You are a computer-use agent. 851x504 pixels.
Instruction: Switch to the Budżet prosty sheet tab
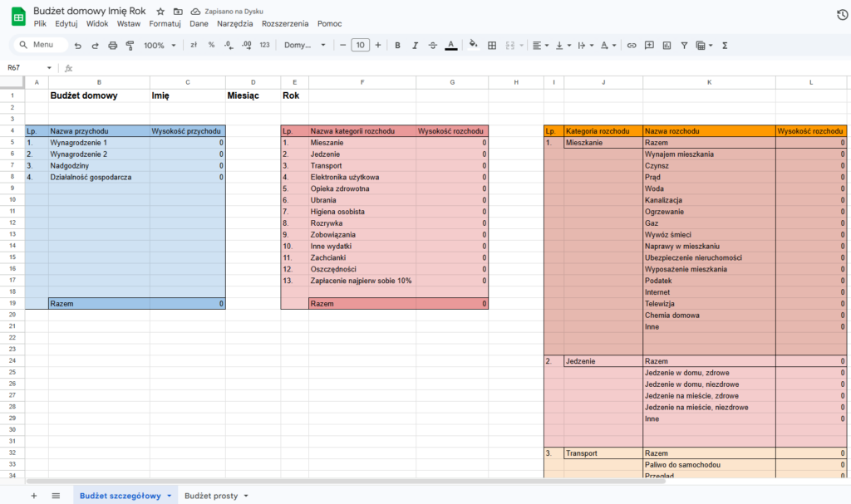pos(215,496)
